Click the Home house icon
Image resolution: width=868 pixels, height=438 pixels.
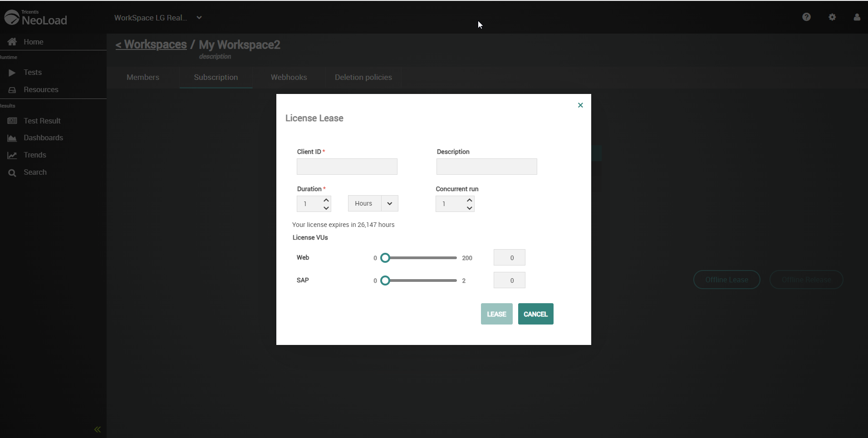pyautogui.click(x=12, y=42)
